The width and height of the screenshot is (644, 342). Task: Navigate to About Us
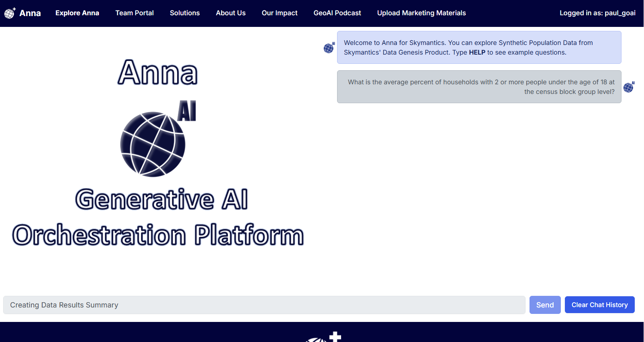tap(231, 13)
